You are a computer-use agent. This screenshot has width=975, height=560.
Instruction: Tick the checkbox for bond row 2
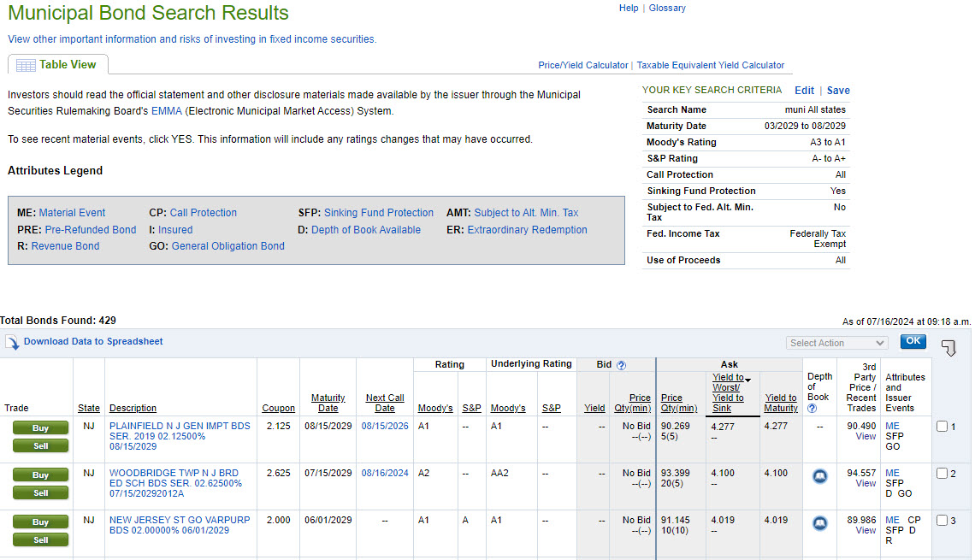[x=942, y=474]
